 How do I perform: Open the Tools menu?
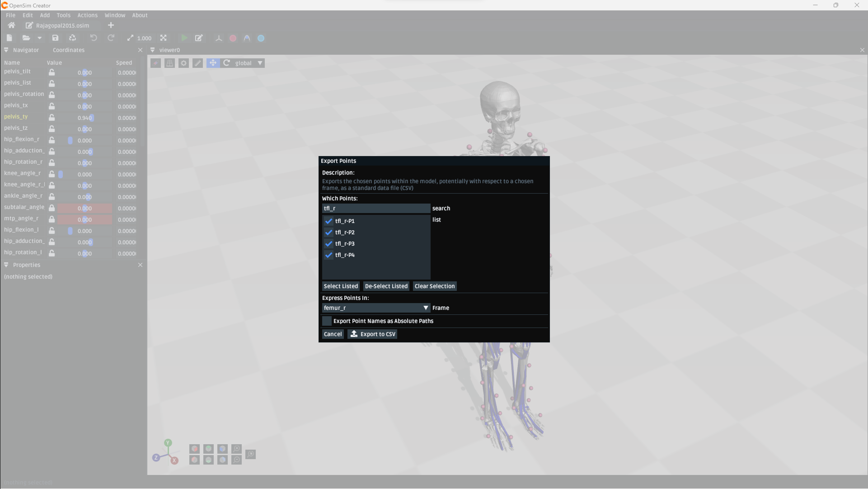64,15
